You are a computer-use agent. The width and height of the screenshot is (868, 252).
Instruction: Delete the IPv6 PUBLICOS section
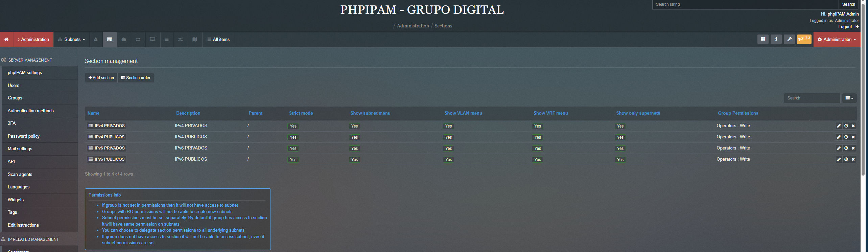pyautogui.click(x=853, y=159)
